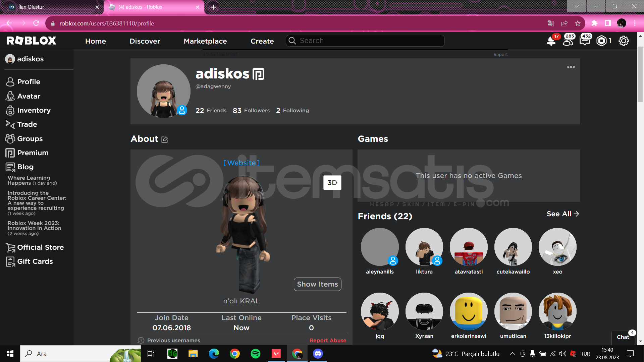Expand the Chat panel
Image resolution: width=644 pixels, height=362 pixels.
(623, 337)
